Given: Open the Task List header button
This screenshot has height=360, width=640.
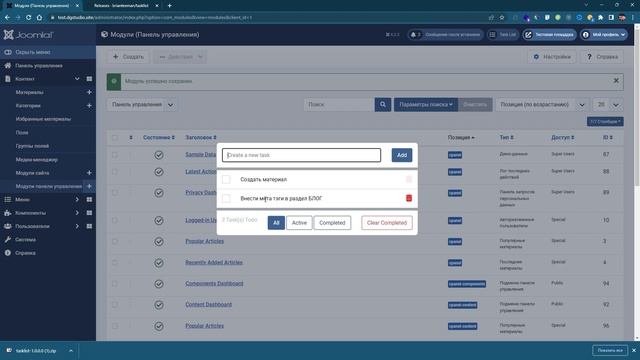Looking at the screenshot, I should 503,35.
